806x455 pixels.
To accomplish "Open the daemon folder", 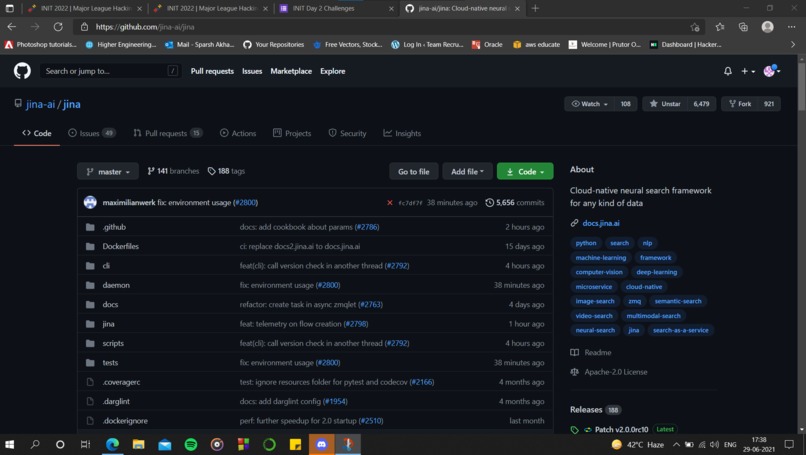I will tap(116, 285).
